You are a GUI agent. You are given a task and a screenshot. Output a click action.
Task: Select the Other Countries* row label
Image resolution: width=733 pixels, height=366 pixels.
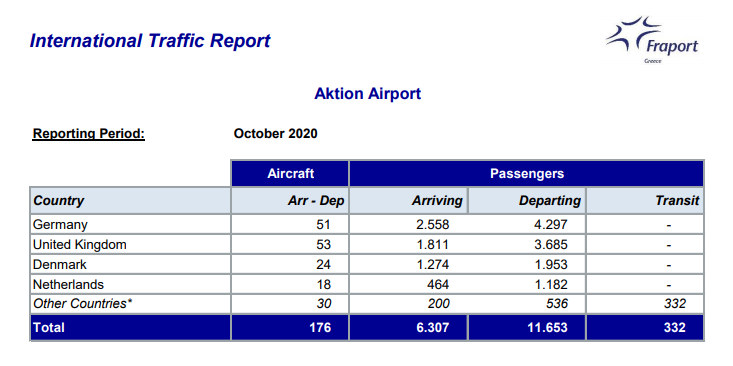[x=83, y=304]
